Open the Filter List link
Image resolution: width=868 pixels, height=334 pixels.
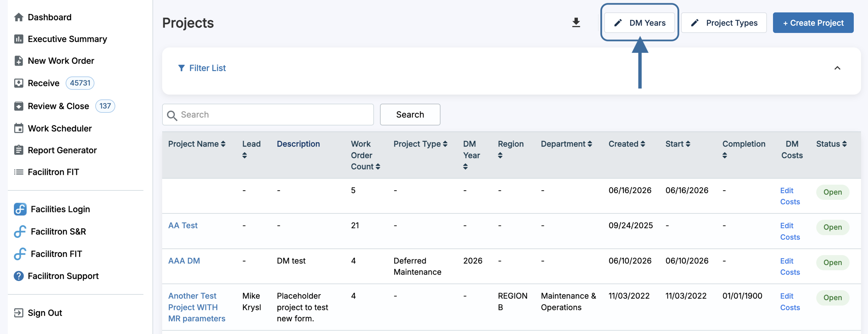[x=207, y=68]
